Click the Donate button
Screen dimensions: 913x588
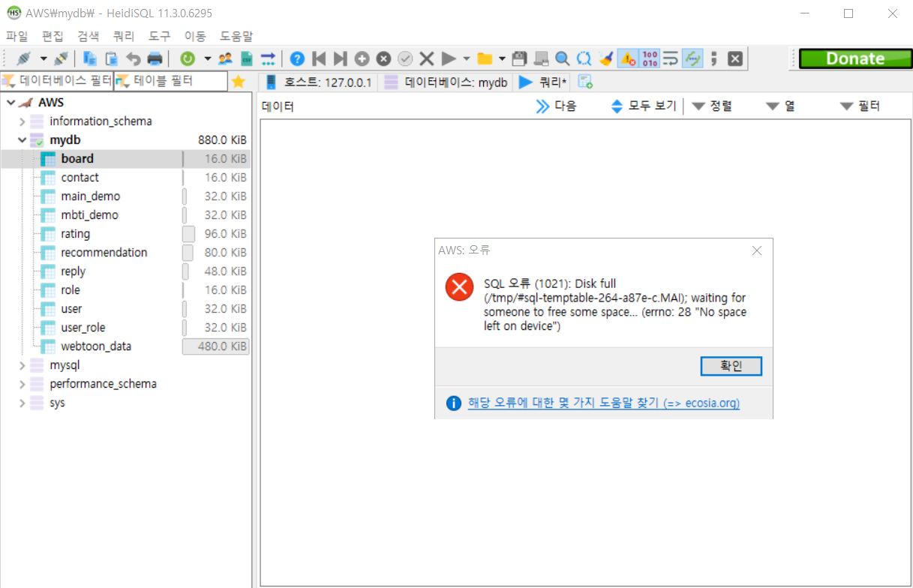[x=855, y=58]
